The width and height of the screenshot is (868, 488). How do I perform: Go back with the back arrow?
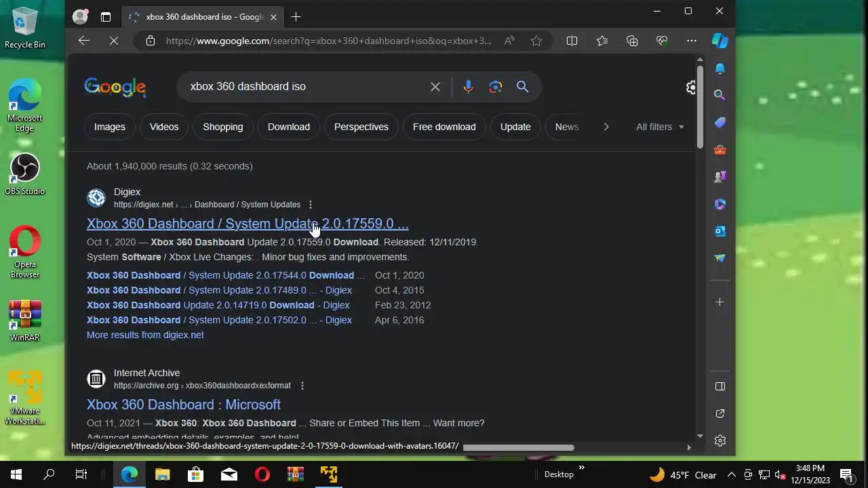click(84, 41)
